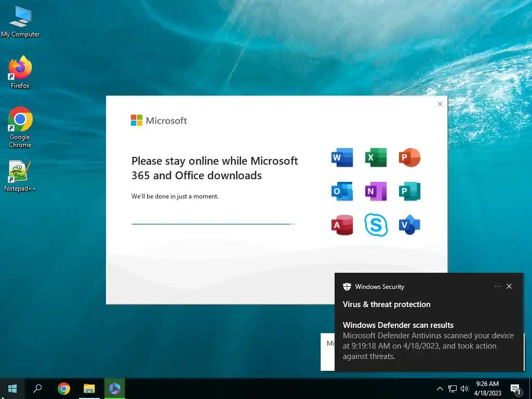Click the Please stay online heading text
Viewport: 532px width, 399px height.
click(215, 168)
